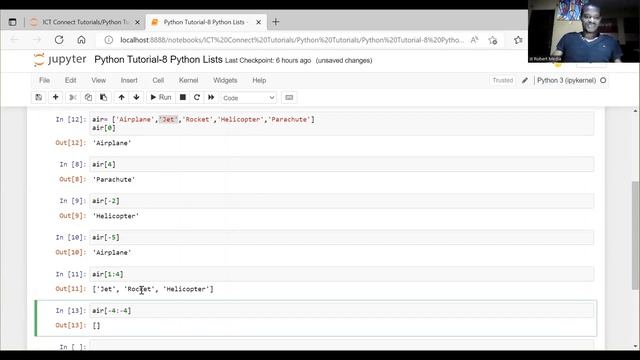Open the Help menu

pyautogui.click(x=259, y=80)
